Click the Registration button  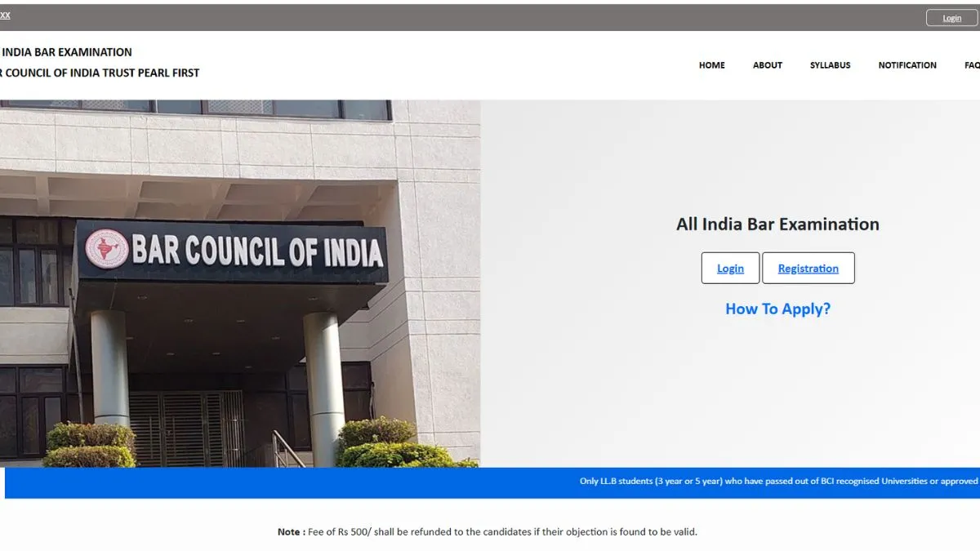click(808, 269)
